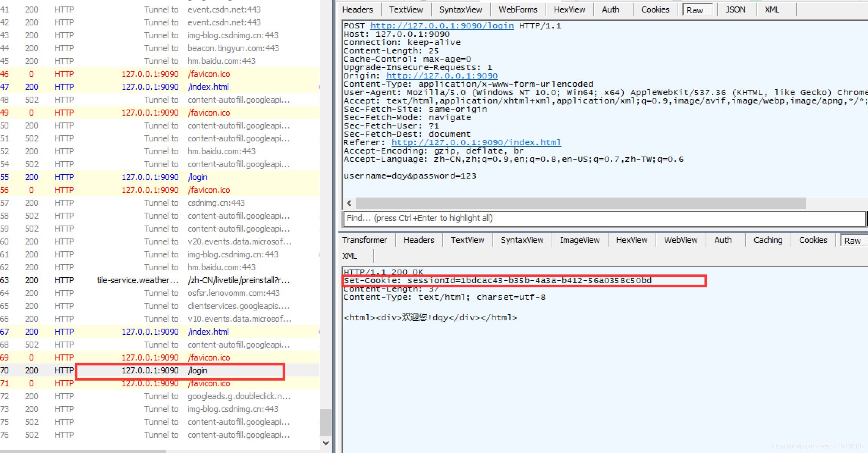The width and height of the screenshot is (868, 453).
Task: Open the ImageView response tab
Action: tap(580, 240)
